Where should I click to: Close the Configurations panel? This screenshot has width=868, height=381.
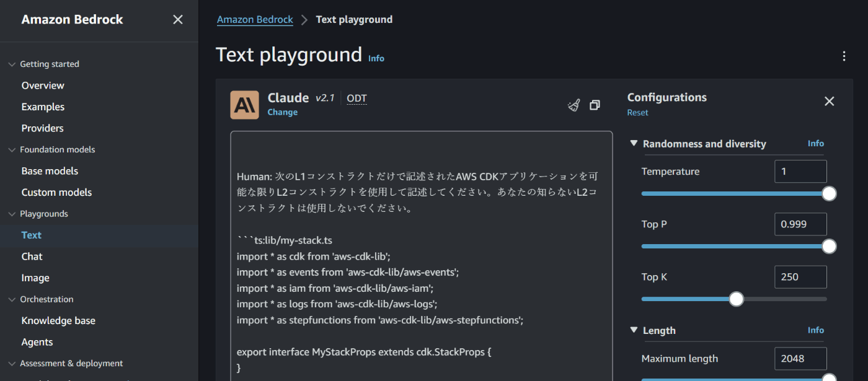[830, 102]
